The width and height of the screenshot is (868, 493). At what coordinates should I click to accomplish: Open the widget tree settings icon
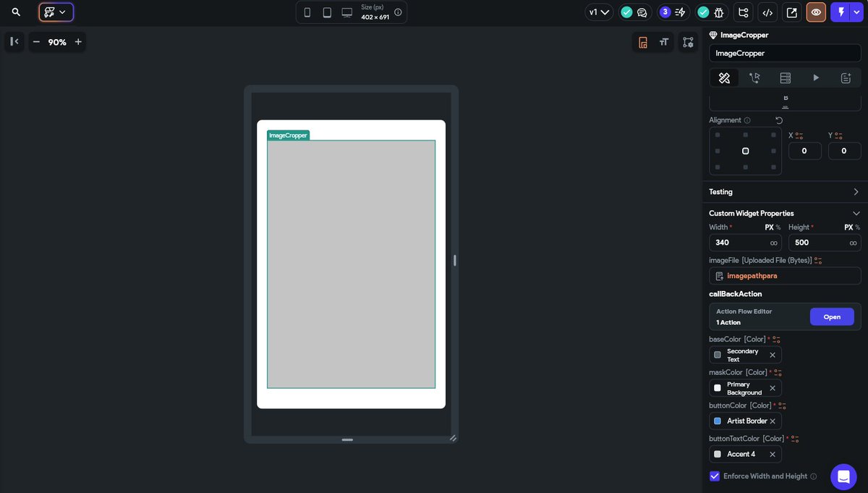click(x=688, y=43)
